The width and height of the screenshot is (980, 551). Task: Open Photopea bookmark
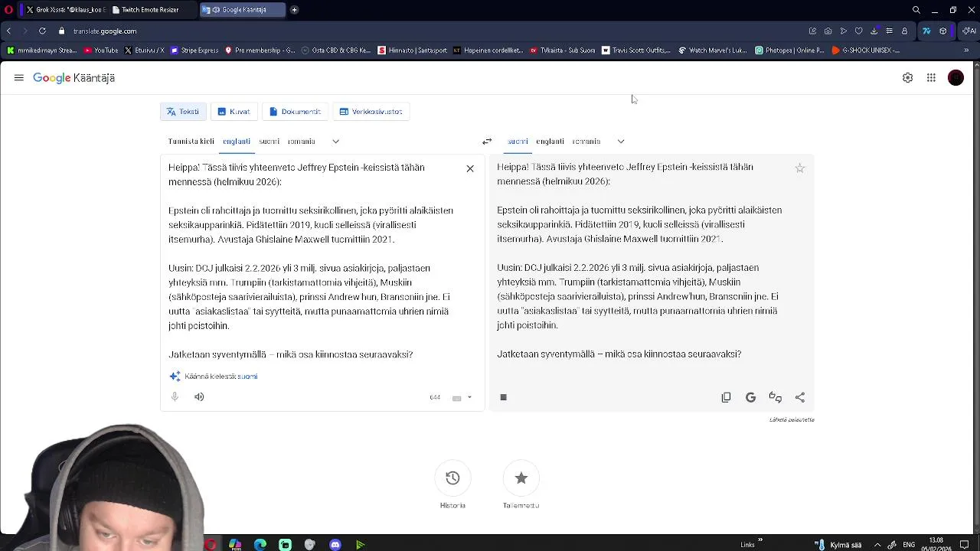789,51
